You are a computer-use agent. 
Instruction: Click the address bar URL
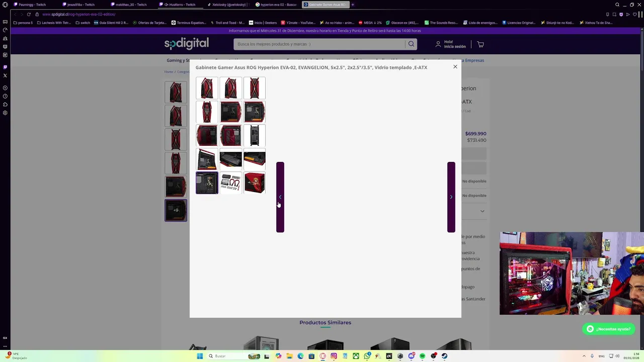tap(79, 14)
